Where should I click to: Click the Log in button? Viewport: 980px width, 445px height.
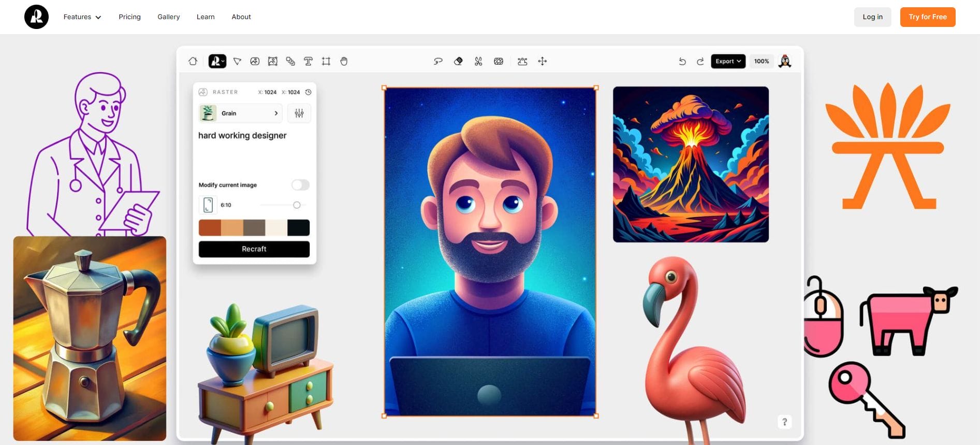[x=873, y=17]
